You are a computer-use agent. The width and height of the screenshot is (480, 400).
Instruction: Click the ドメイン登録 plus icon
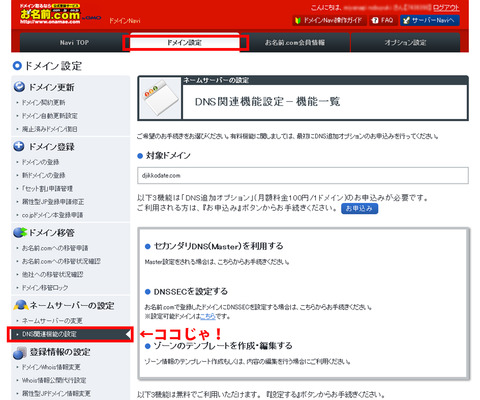pyautogui.click(x=19, y=146)
